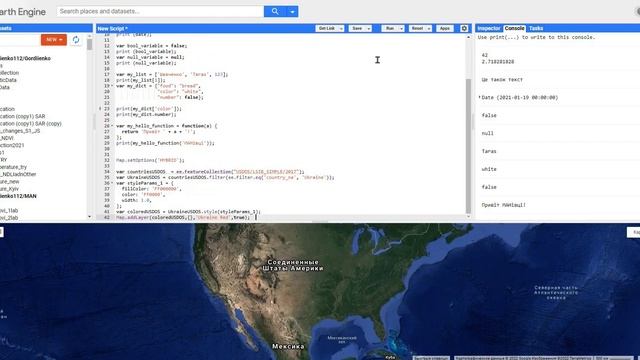Select asset 'ure_new'
Image resolution: width=640 pixels, height=360 pixels.
point(10,182)
